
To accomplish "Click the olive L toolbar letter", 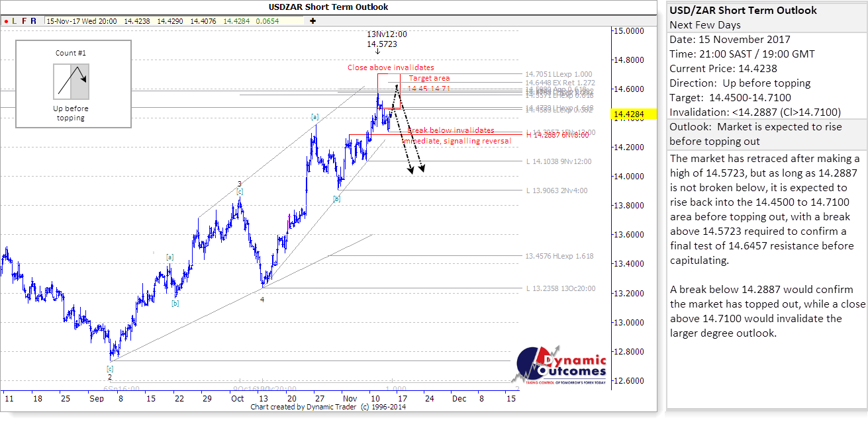I will 15,21.
